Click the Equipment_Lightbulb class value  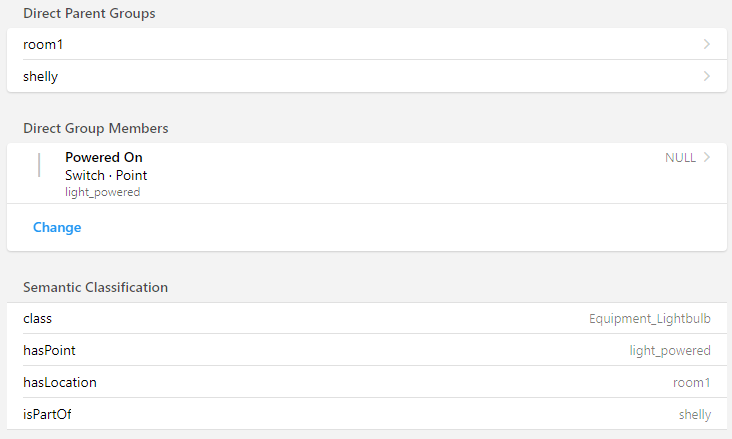650,319
